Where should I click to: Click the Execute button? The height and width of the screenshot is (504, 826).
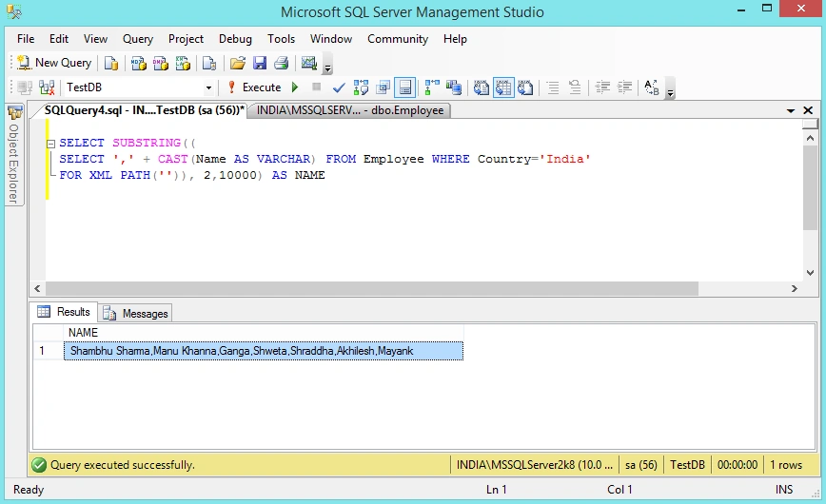click(x=254, y=87)
